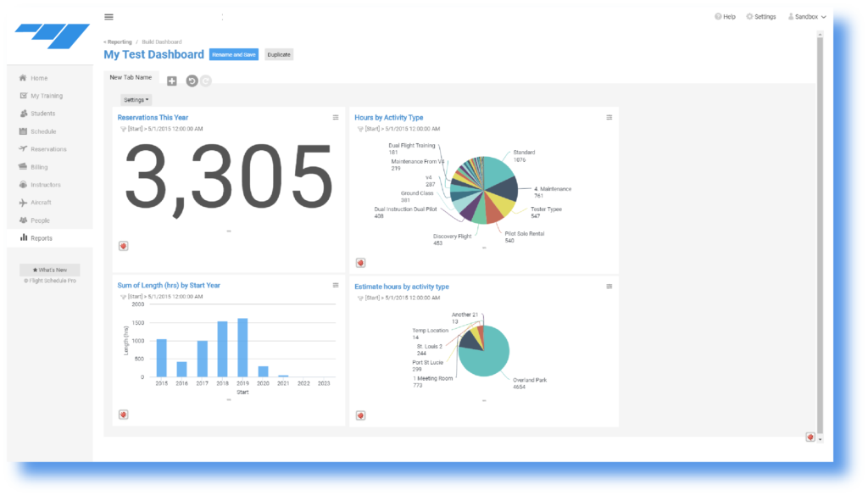Toggle the heart icon on Reservations This Year
868x496 pixels.
click(123, 245)
